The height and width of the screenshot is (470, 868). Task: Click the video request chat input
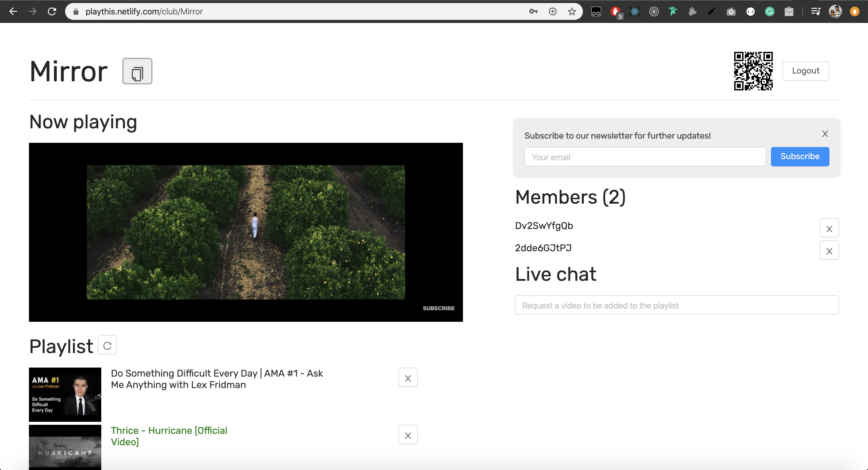pos(676,305)
